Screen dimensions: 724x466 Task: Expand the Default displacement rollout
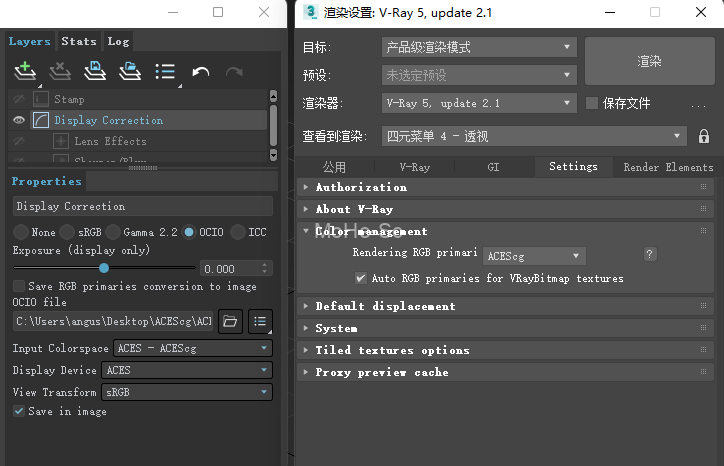[306, 306]
